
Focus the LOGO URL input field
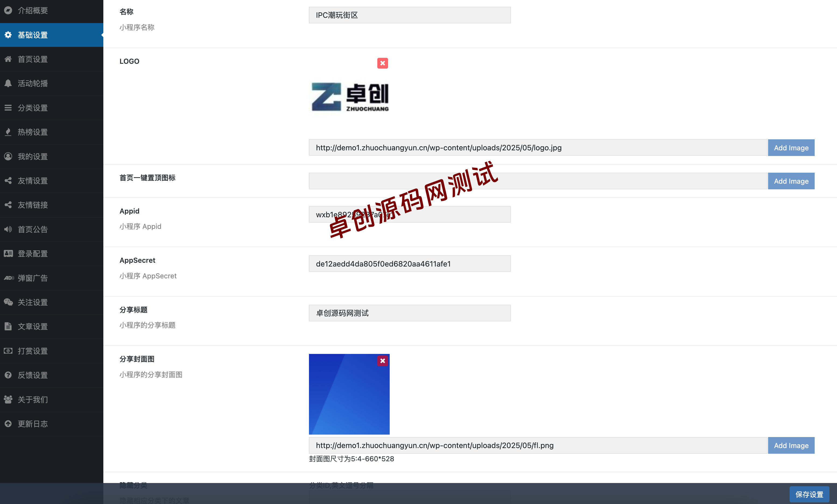[538, 148]
